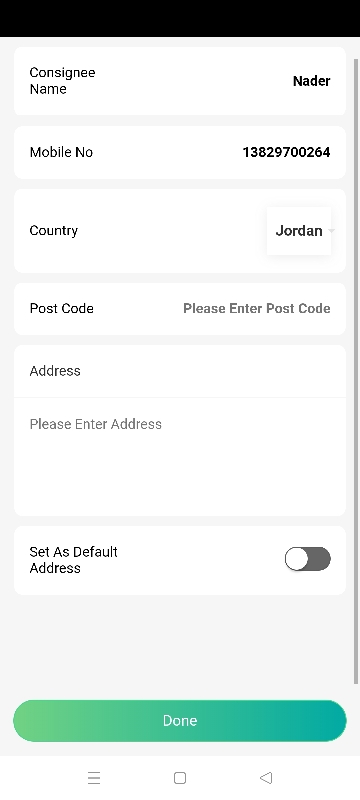Tap the Android back navigation icon

point(266,778)
